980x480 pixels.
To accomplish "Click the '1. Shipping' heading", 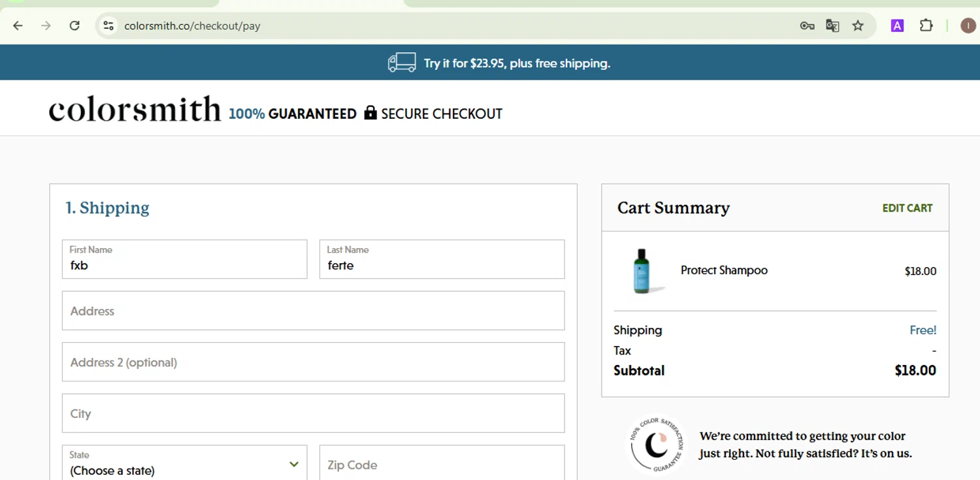I will point(107,208).
